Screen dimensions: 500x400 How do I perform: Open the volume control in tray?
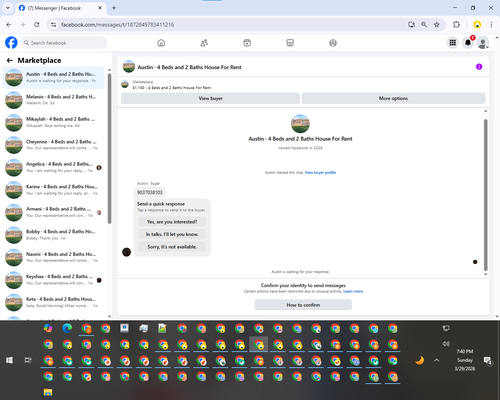point(446,344)
